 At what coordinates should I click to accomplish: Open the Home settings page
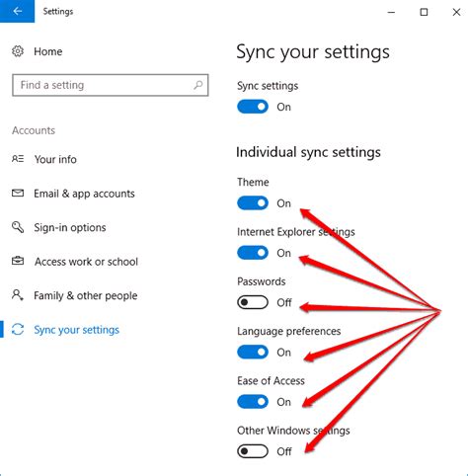point(48,51)
